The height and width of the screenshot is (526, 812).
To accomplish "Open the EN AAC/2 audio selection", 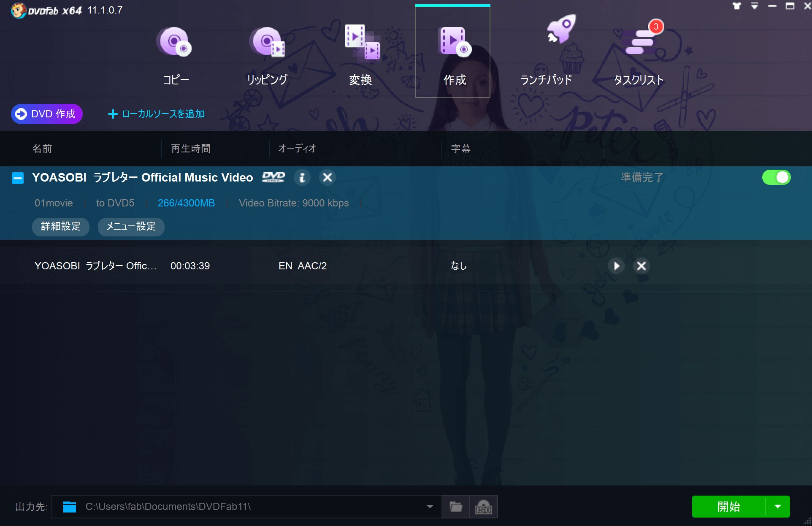I will click(303, 266).
